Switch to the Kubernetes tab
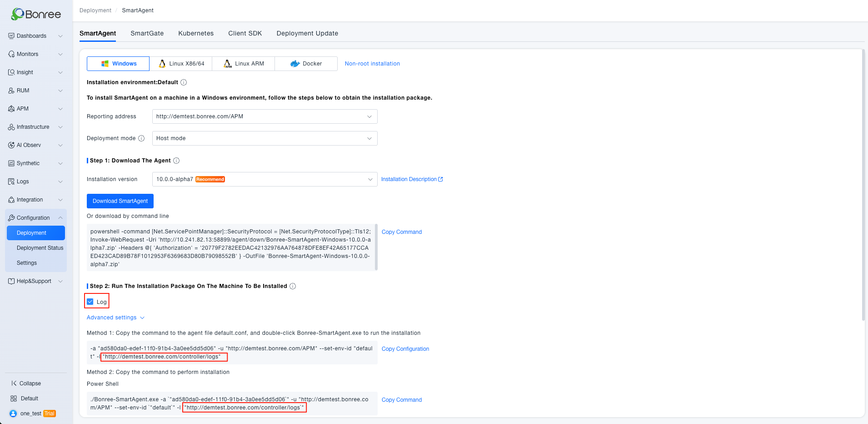This screenshot has width=868, height=424. (x=196, y=33)
